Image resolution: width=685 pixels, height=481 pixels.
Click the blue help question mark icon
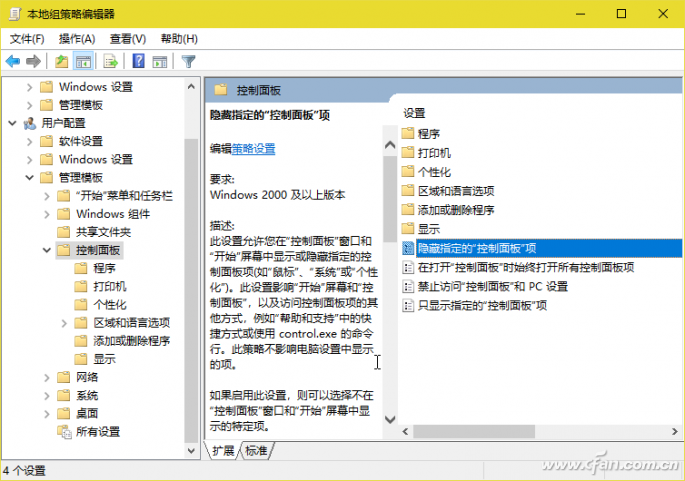tap(138, 61)
